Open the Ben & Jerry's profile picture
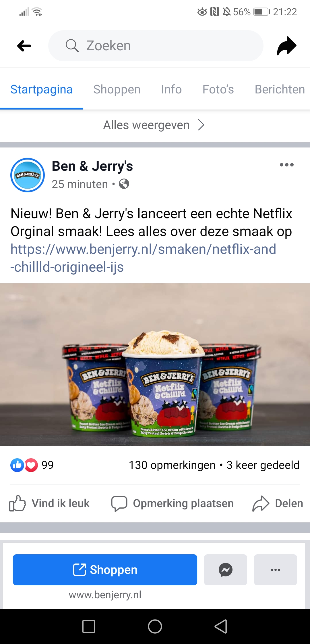Viewport: 310px width, 644px height. point(28,175)
